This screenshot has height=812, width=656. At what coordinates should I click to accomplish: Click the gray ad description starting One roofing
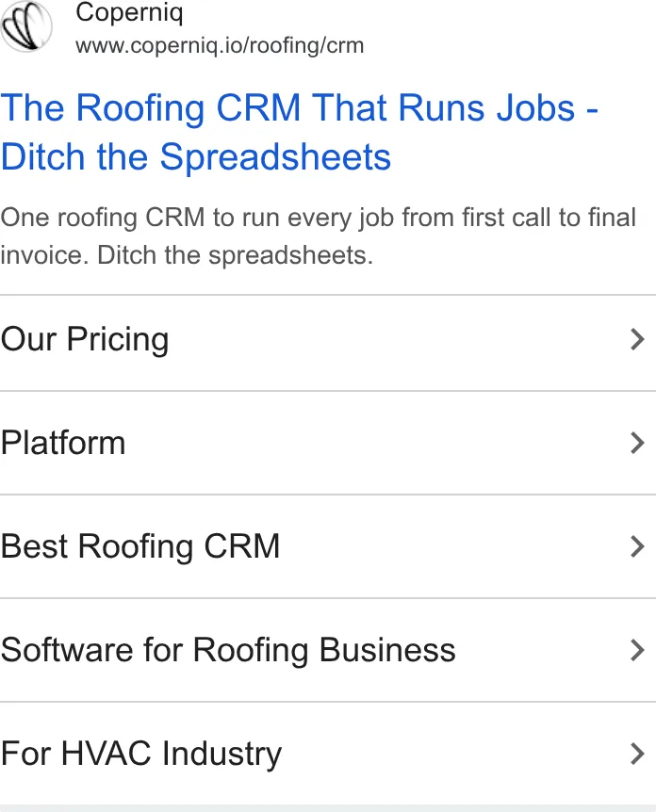[x=319, y=236]
